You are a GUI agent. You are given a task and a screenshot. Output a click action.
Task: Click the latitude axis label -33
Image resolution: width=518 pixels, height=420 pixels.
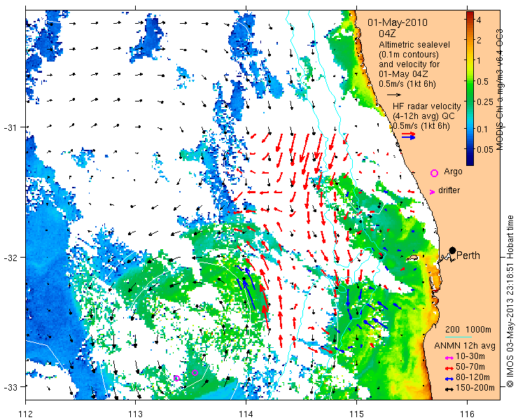coord(10,386)
